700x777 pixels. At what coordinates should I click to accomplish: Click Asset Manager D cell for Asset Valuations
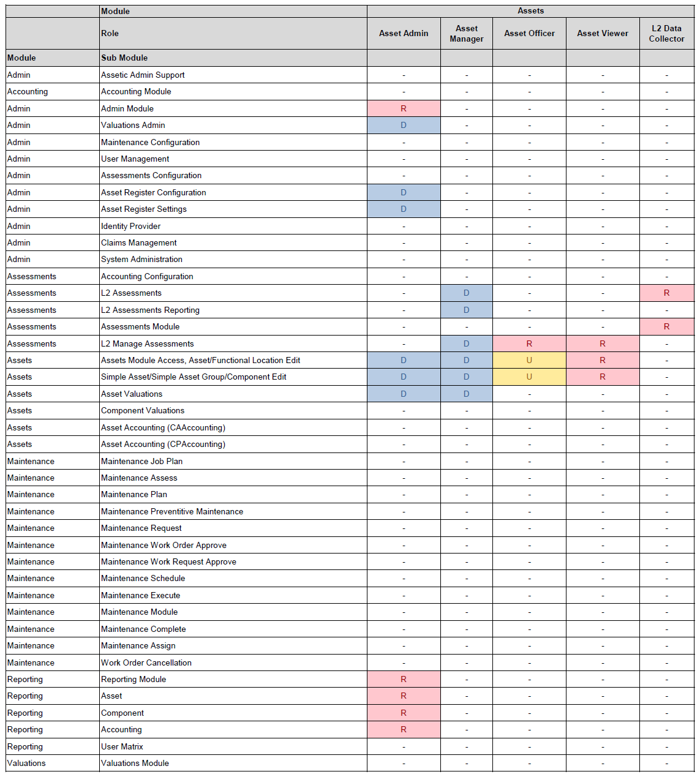tap(467, 394)
